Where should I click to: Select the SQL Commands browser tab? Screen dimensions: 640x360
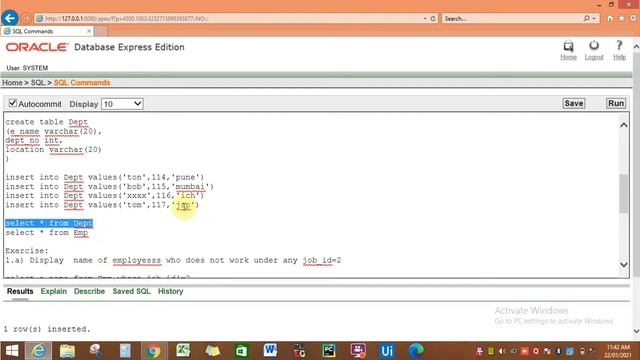pyautogui.click(x=47, y=31)
